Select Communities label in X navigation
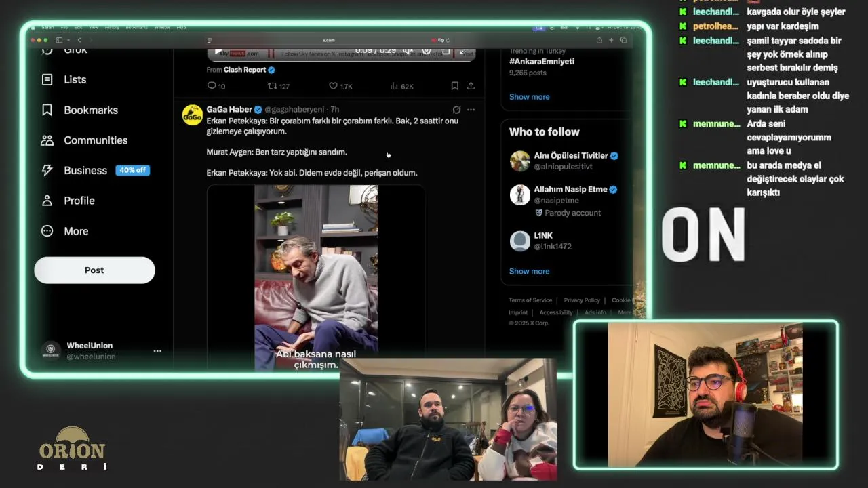Viewport: 868px width, 488px height. (96, 140)
